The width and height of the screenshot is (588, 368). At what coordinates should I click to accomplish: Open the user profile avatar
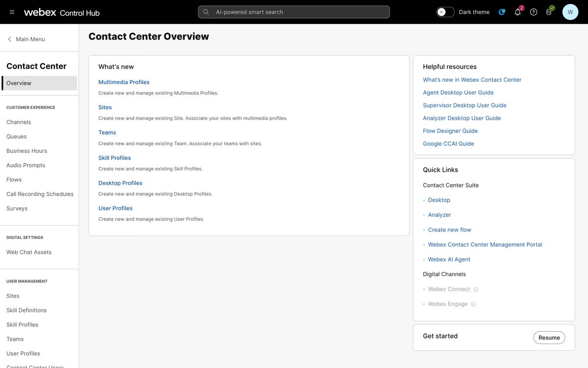pyautogui.click(x=570, y=11)
